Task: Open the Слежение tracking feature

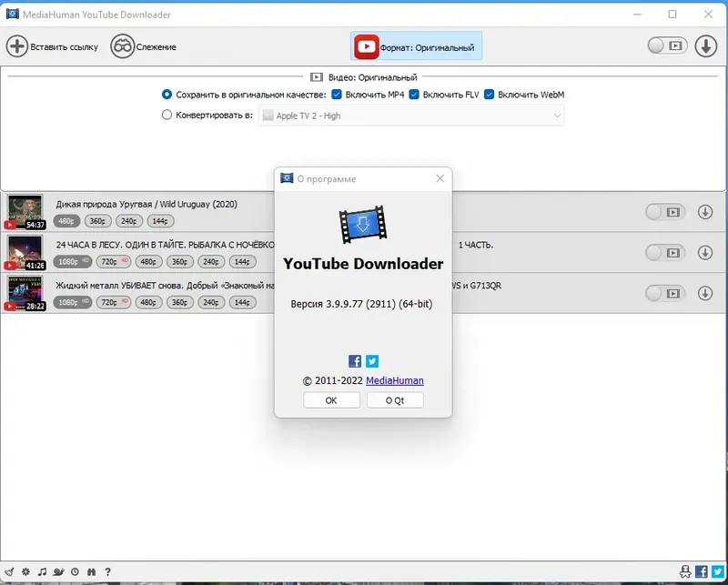Action: pyautogui.click(x=123, y=45)
